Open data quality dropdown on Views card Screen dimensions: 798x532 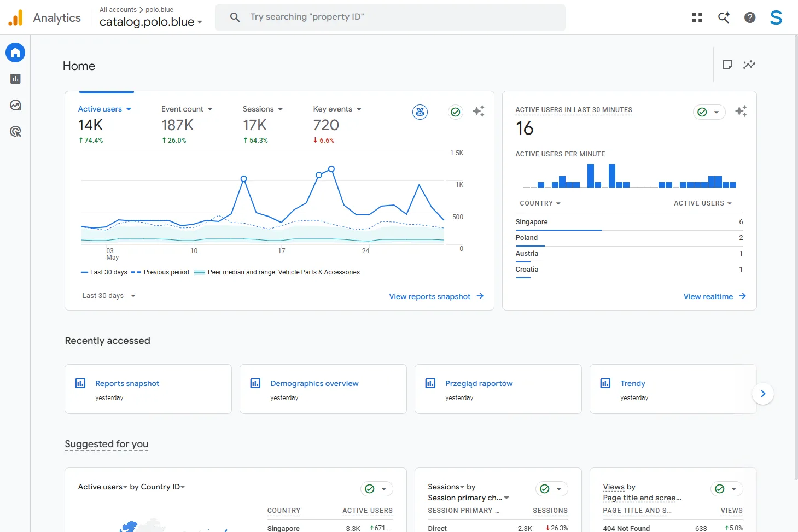click(x=727, y=489)
